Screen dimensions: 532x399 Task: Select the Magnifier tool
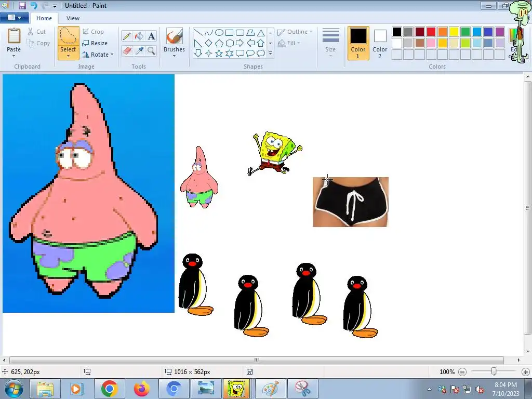pyautogui.click(x=151, y=50)
